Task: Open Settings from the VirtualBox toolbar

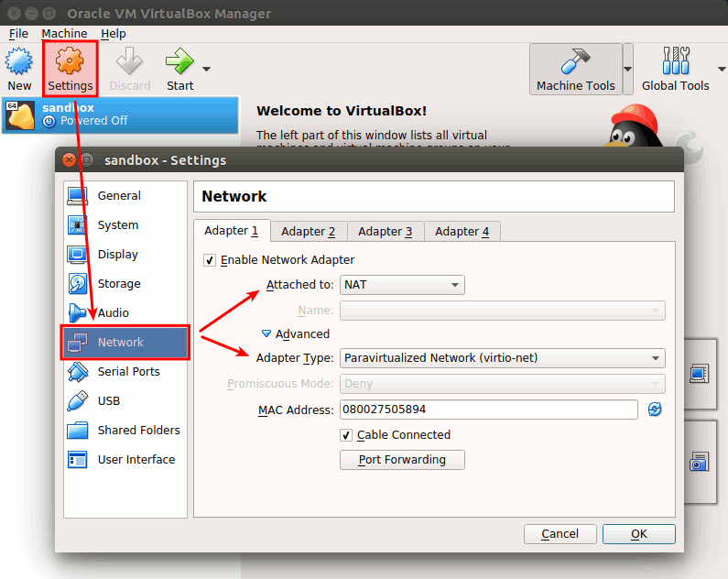Action: click(x=71, y=70)
